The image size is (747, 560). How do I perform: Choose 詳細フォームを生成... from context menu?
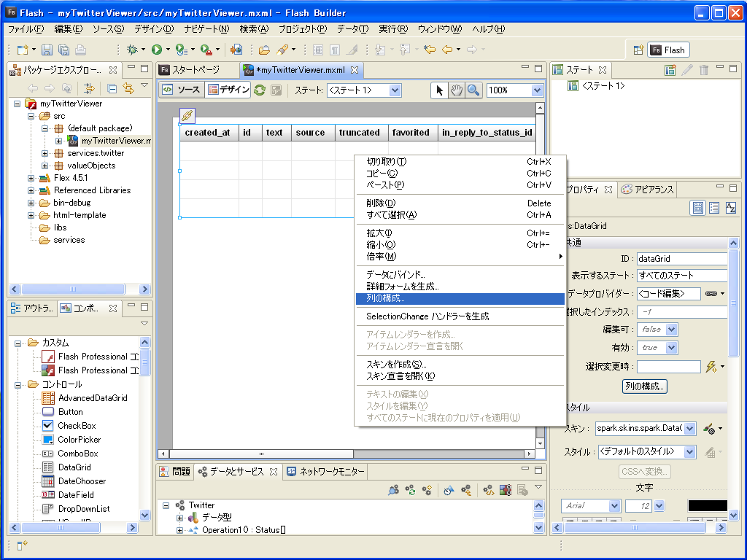[460, 287]
